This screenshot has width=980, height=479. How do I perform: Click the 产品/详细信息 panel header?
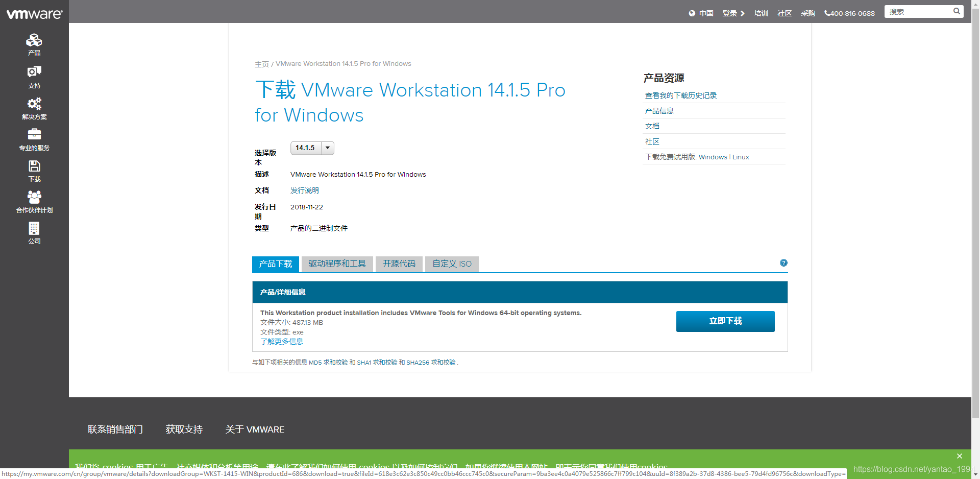point(520,292)
